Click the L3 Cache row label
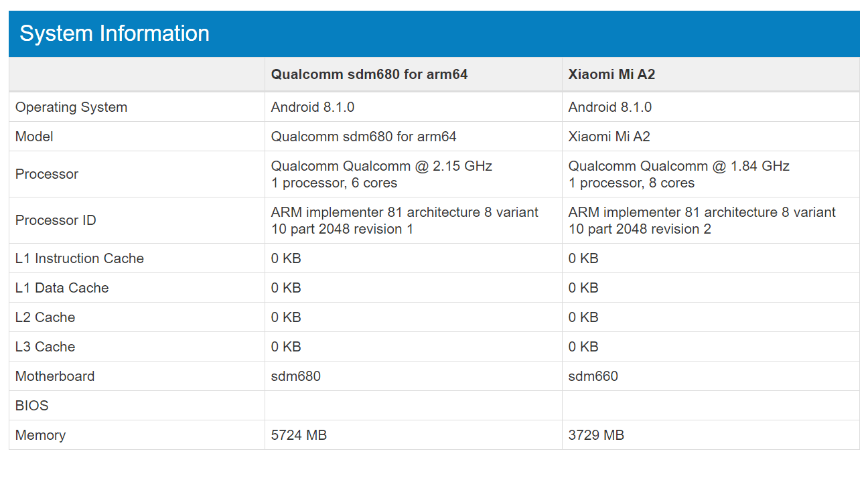The image size is (868, 482). [x=45, y=347]
